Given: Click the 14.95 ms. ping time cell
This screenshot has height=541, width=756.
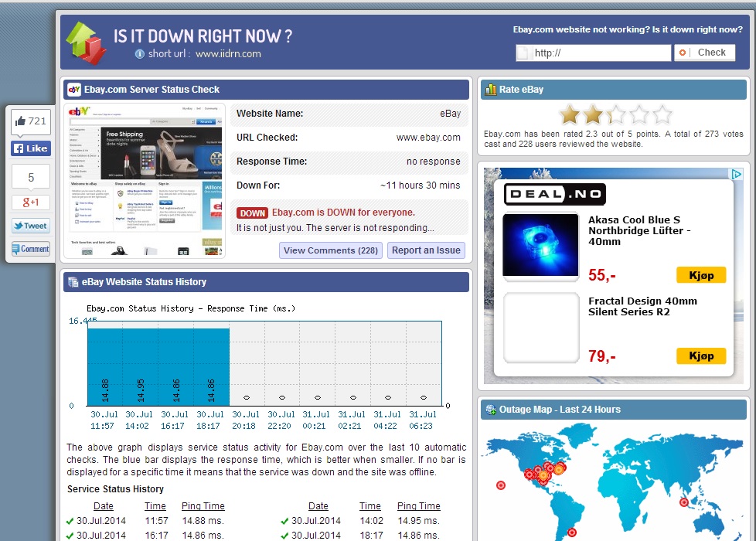Looking at the screenshot, I should click(418, 521).
